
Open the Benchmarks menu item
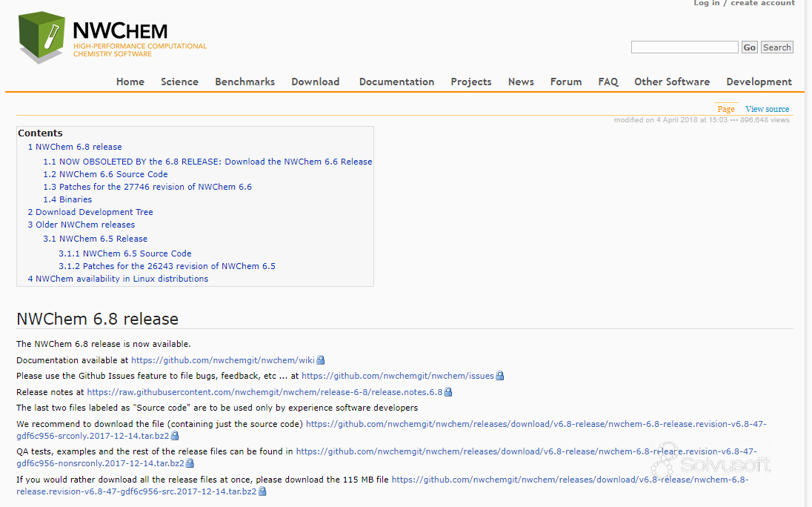(x=244, y=82)
